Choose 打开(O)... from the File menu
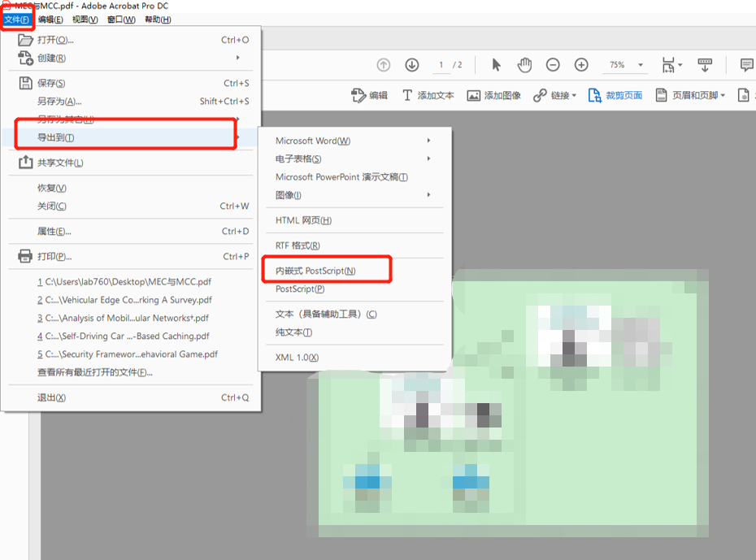The image size is (756, 560). (x=131, y=40)
